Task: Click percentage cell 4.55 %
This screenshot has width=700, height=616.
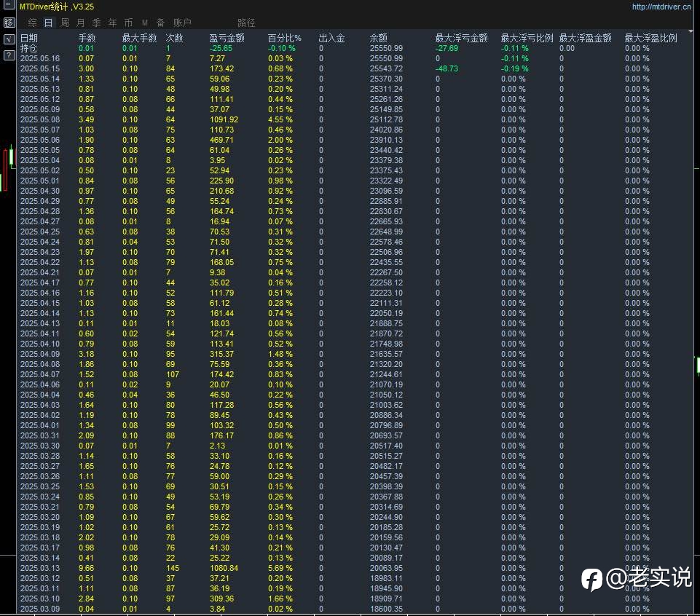Action: pyautogui.click(x=280, y=119)
